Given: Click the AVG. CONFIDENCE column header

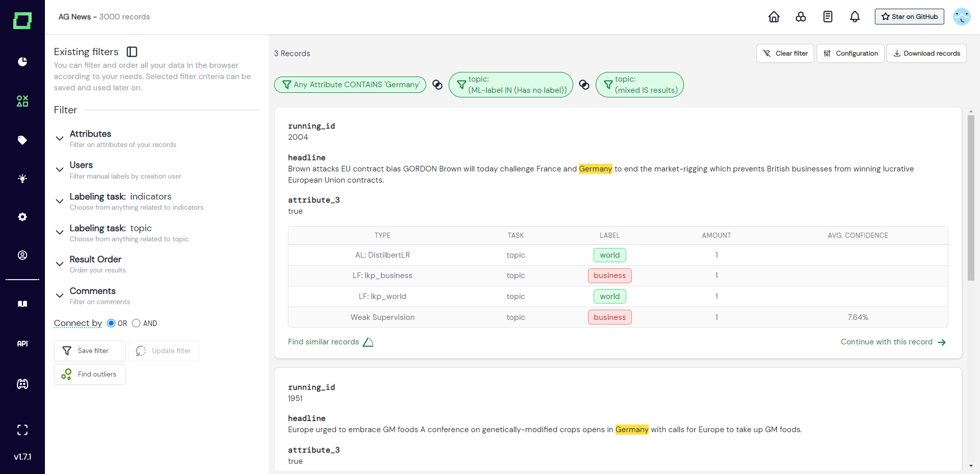Looking at the screenshot, I should (x=858, y=235).
